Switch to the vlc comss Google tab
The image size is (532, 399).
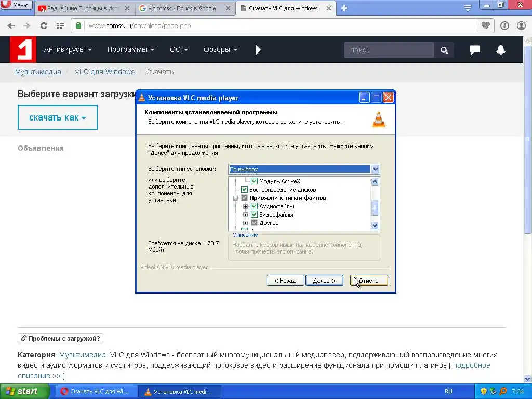(182, 8)
